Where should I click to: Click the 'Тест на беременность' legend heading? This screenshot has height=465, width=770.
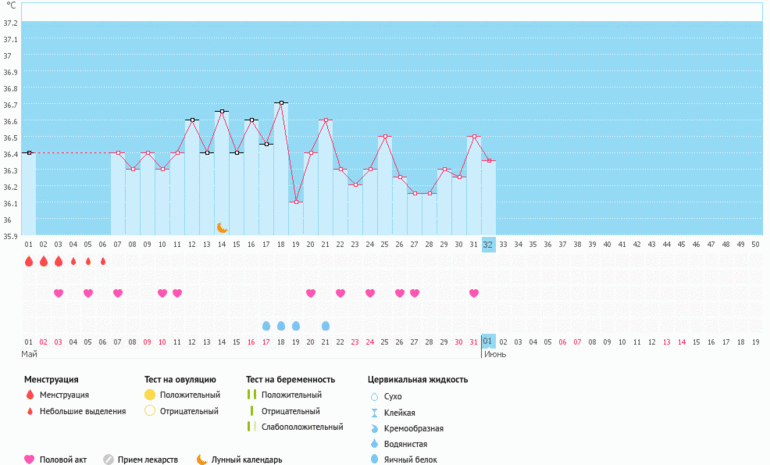(295, 379)
